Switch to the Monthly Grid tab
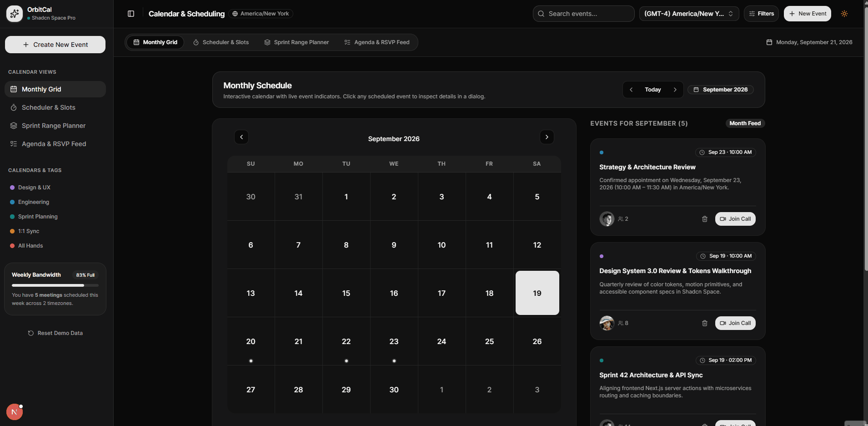 pyautogui.click(x=156, y=42)
